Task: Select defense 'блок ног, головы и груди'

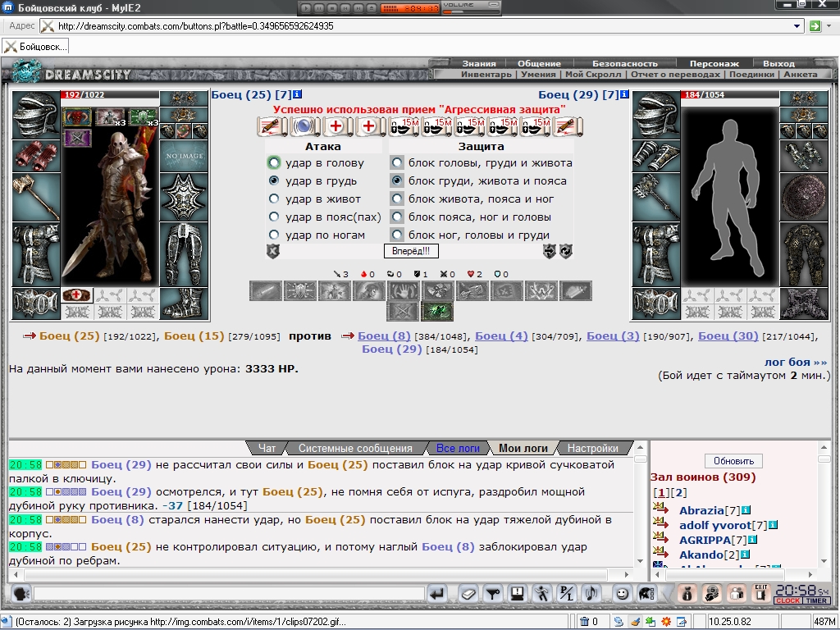Action: click(397, 235)
